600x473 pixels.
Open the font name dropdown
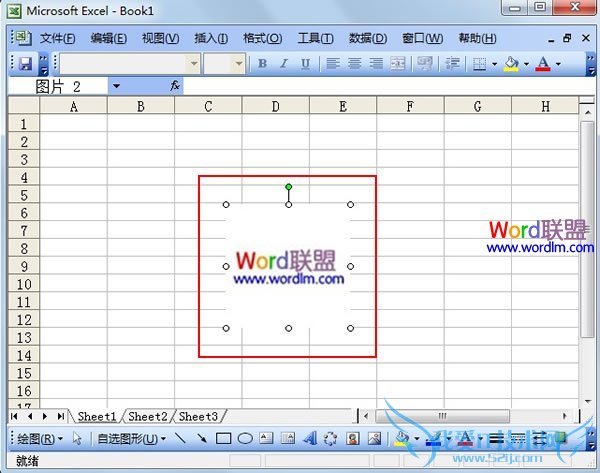[x=194, y=64]
